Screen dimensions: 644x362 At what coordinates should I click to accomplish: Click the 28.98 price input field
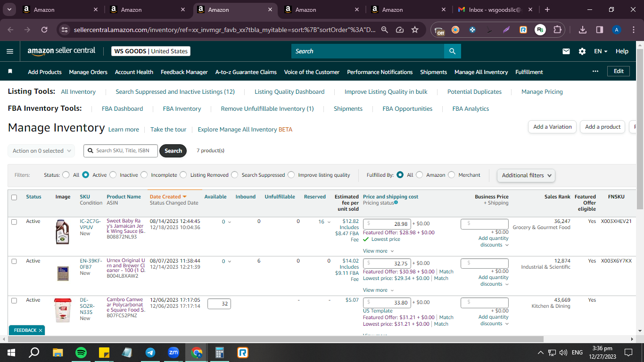pyautogui.click(x=387, y=224)
